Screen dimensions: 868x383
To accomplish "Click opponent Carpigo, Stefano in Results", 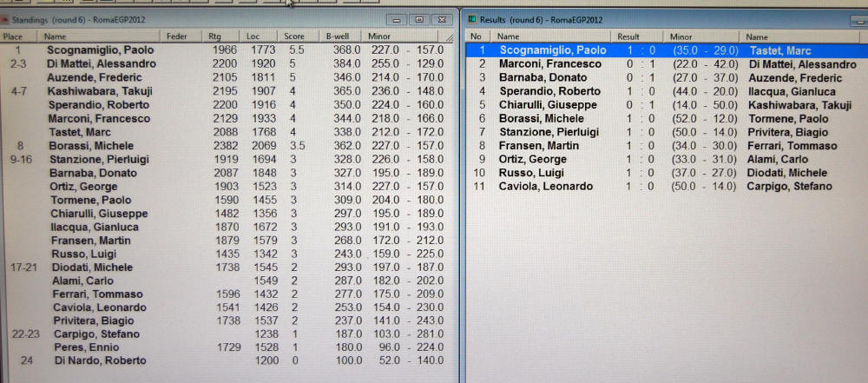I will point(789,186).
